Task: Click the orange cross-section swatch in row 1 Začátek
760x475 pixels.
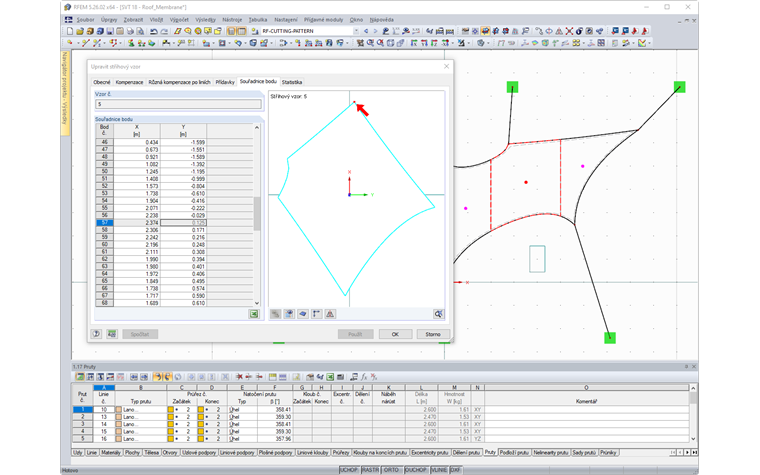Action: [171, 410]
